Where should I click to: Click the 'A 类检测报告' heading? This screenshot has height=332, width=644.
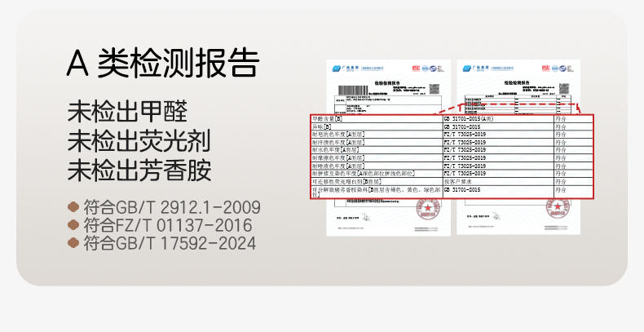point(163,64)
